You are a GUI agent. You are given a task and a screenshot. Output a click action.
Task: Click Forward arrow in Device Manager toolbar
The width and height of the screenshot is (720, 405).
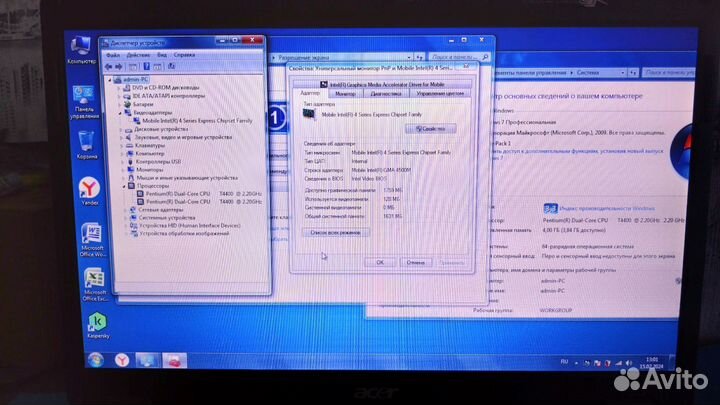pos(118,67)
